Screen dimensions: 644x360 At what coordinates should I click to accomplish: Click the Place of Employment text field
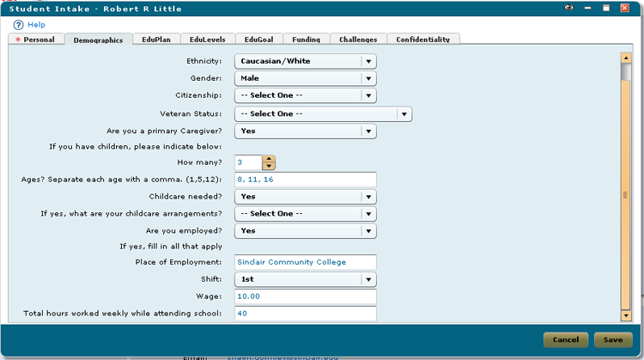[x=307, y=262]
